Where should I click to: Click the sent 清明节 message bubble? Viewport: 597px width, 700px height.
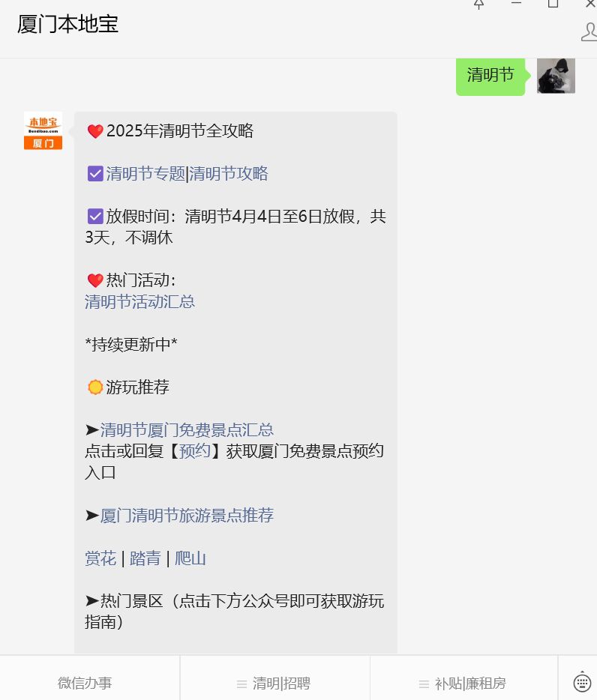(x=490, y=75)
